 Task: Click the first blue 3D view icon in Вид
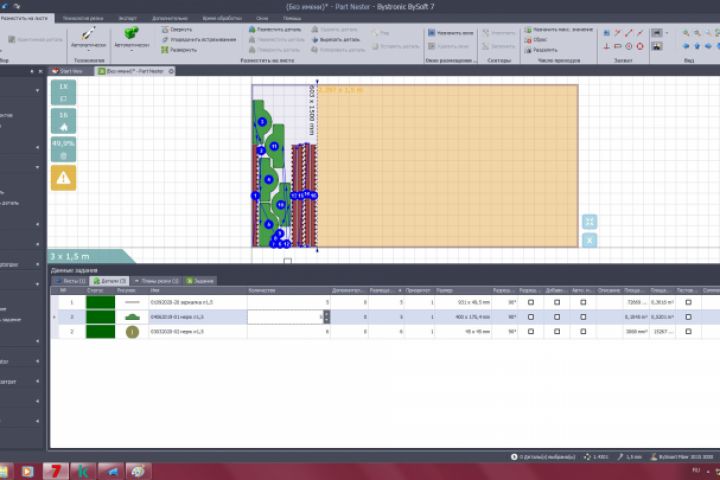click(x=686, y=46)
